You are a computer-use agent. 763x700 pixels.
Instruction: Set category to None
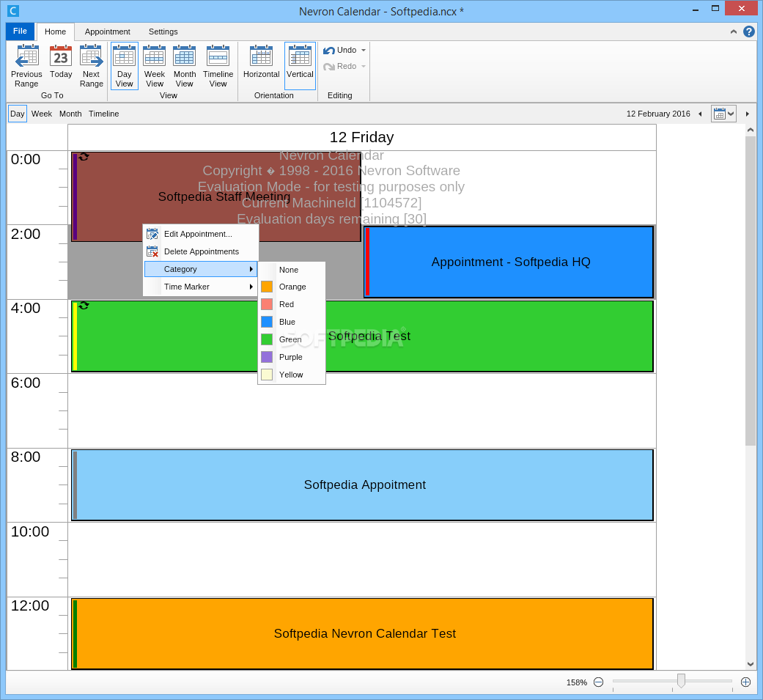[292, 270]
